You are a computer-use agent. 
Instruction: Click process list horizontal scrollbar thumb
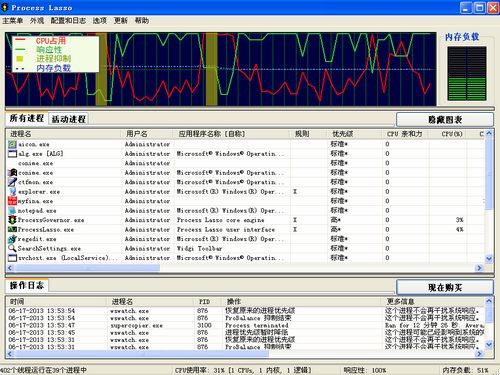click(87, 268)
